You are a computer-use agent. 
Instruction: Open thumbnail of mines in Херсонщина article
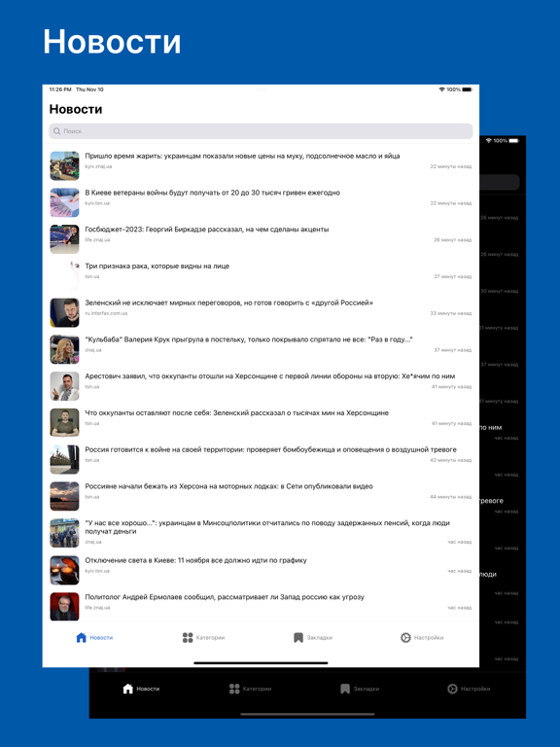coord(64,422)
